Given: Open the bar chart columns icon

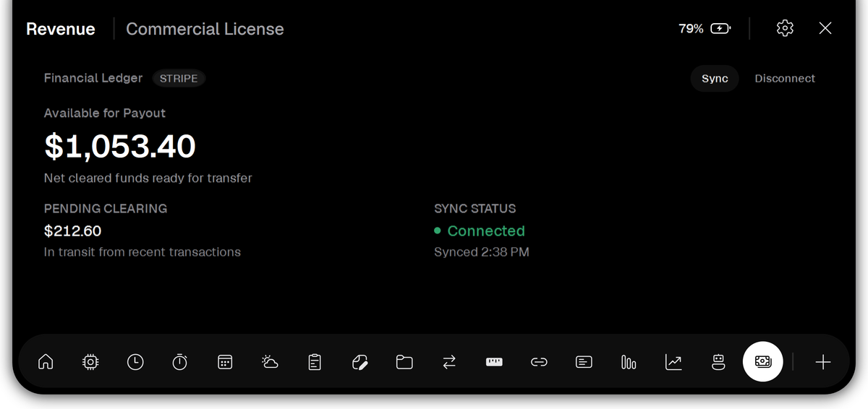Looking at the screenshot, I should point(629,362).
